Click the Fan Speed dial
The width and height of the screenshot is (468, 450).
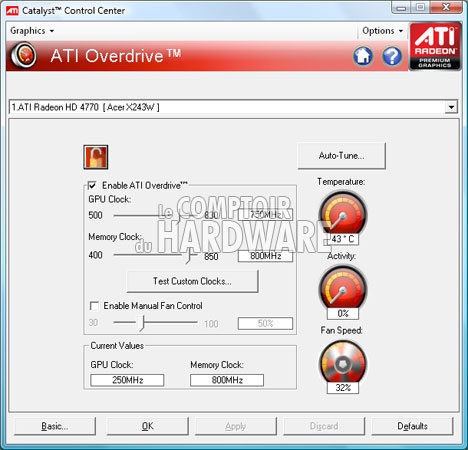coord(343,363)
